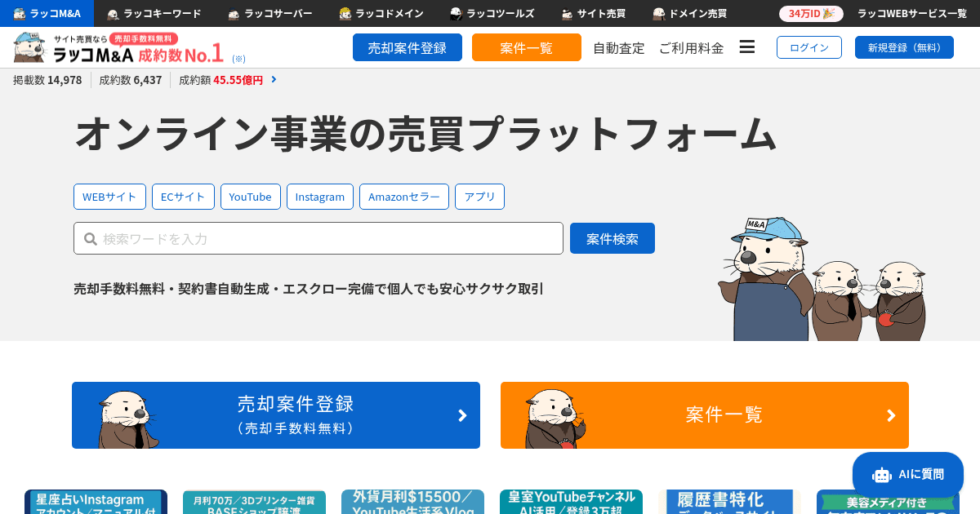Open the 自動査定 menu item
The width and height of the screenshot is (980, 514).
(x=618, y=48)
